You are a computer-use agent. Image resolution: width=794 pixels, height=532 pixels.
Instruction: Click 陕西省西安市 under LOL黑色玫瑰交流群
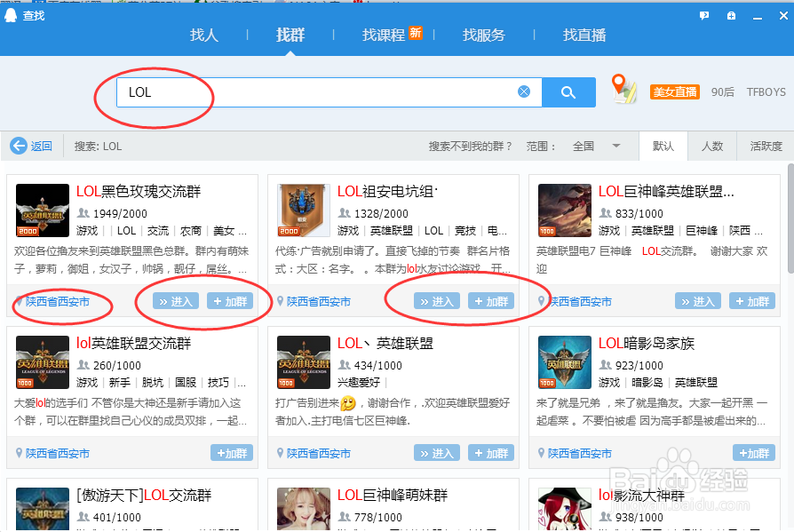pyautogui.click(x=58, y=302)
